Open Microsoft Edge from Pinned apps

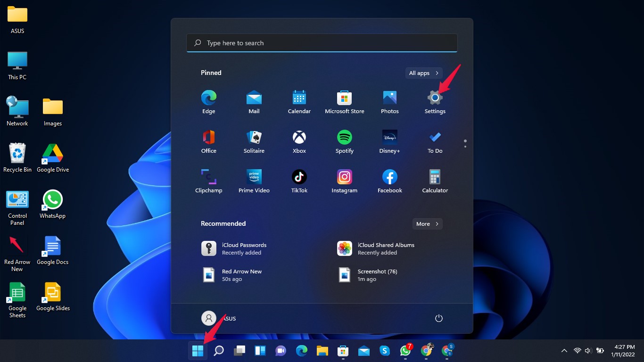click(209, 101)
